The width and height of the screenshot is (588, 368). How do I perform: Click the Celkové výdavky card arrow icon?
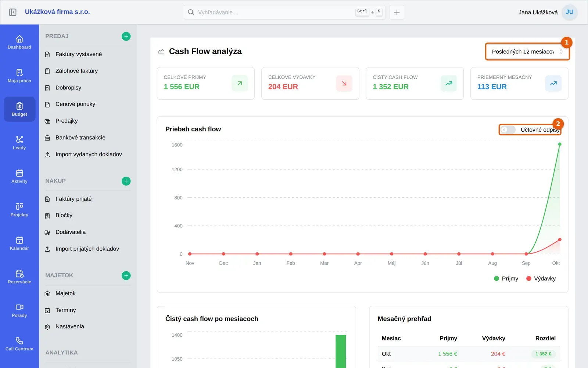[344, 84]
